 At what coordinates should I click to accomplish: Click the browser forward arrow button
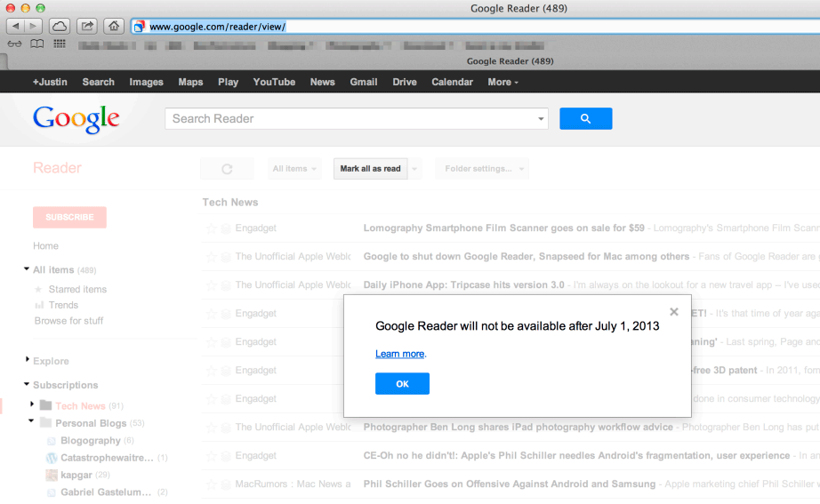click(x=33, y=26)
